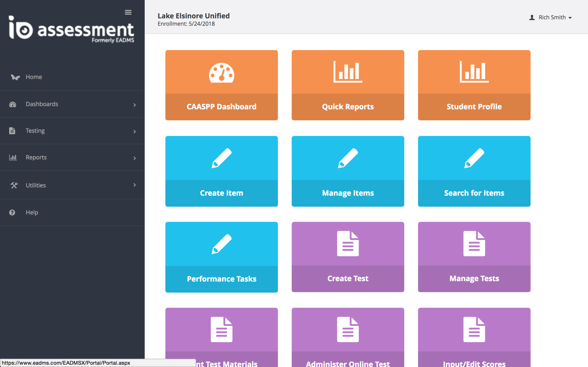Click the Student Profile chart icon

[x=474, y=72]
